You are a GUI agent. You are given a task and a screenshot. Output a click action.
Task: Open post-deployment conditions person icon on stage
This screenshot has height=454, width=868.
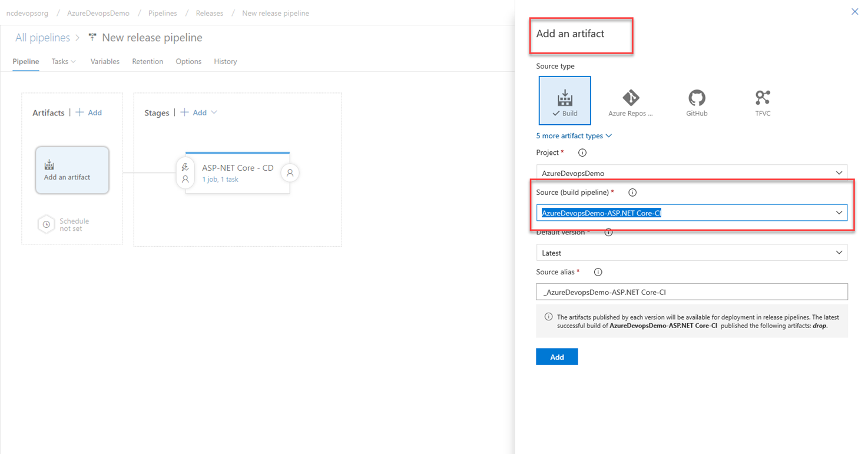290,173
